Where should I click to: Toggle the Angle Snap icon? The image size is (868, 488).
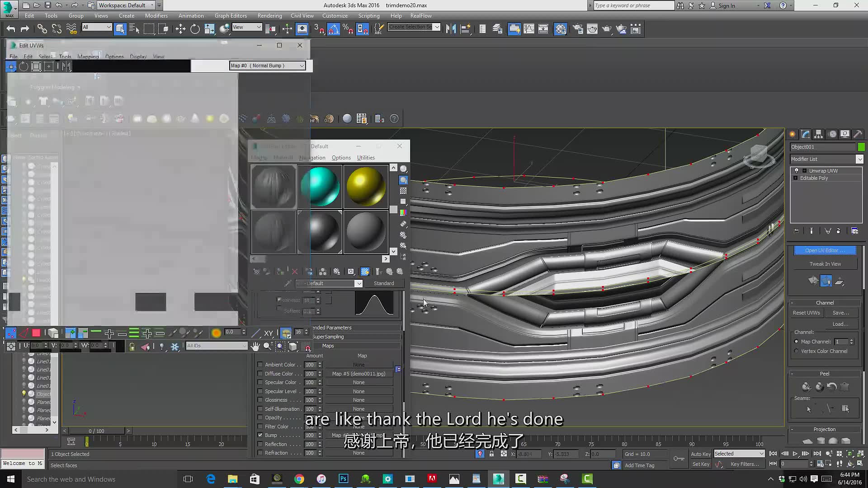[333, 29]
